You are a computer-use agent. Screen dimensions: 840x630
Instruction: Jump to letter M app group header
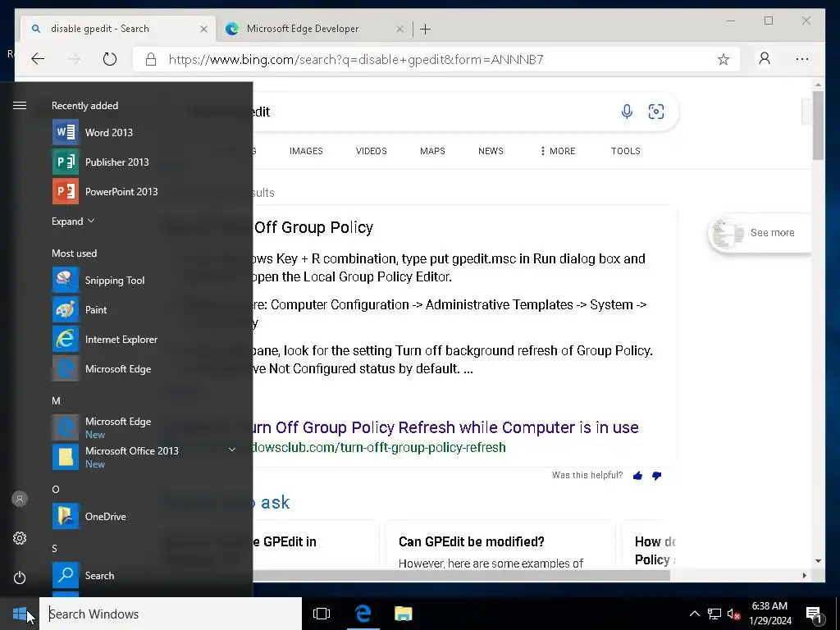pyautogui.click(x=57, y=400)
